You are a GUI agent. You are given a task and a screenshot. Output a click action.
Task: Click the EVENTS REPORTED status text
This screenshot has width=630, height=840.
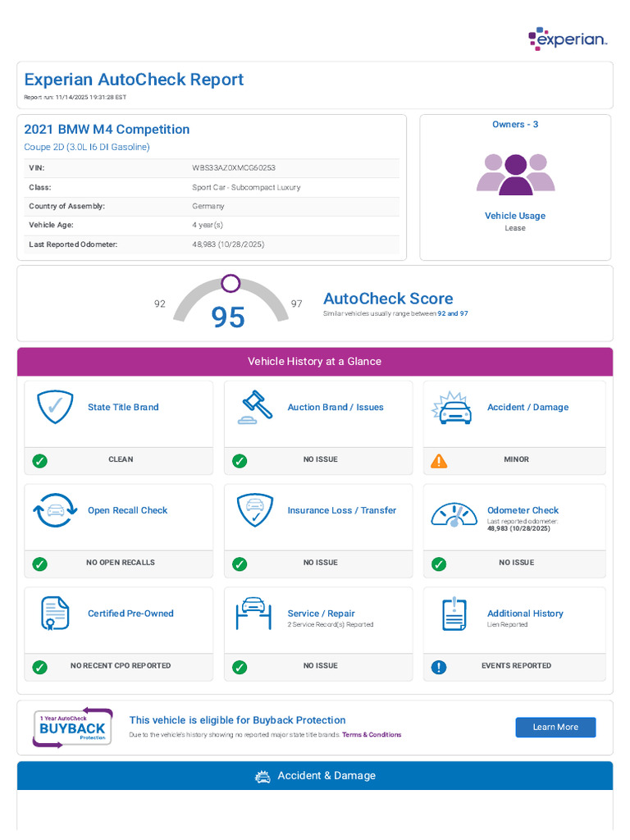517,666
